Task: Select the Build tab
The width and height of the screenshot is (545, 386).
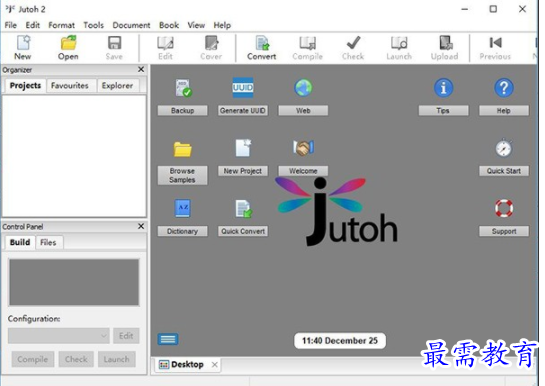Action: [x=20, y=242]
